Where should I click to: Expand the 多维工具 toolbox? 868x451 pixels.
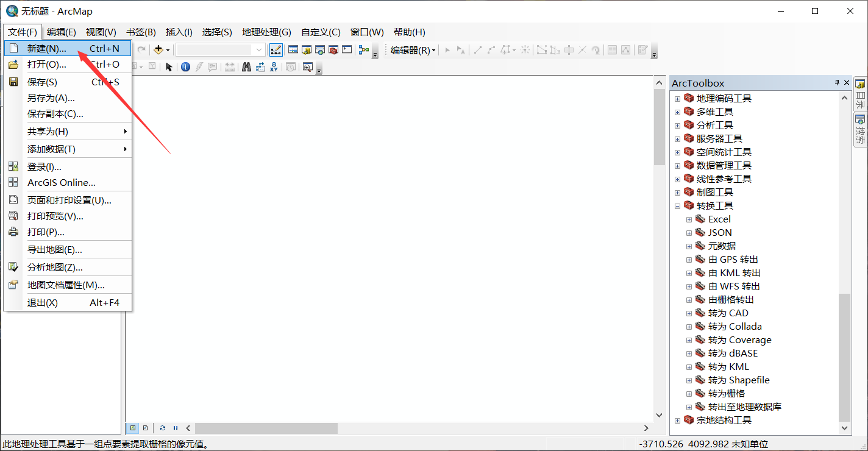tap(677, 112)
